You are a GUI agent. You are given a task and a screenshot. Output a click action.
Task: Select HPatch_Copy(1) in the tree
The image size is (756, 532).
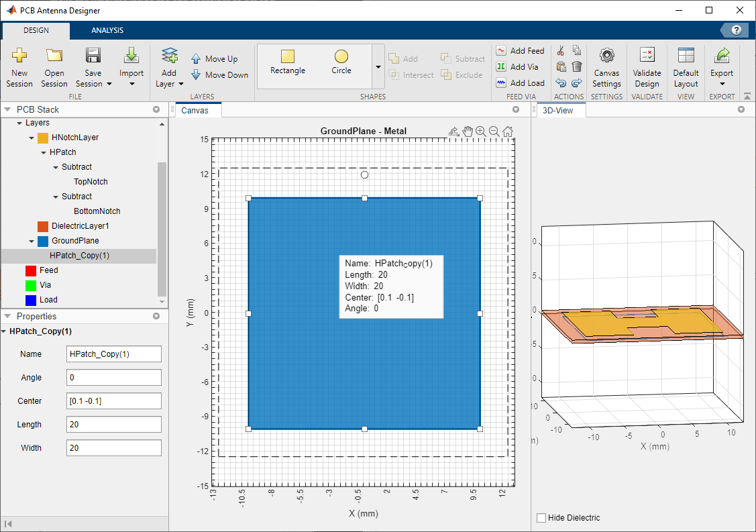[80, 255]
